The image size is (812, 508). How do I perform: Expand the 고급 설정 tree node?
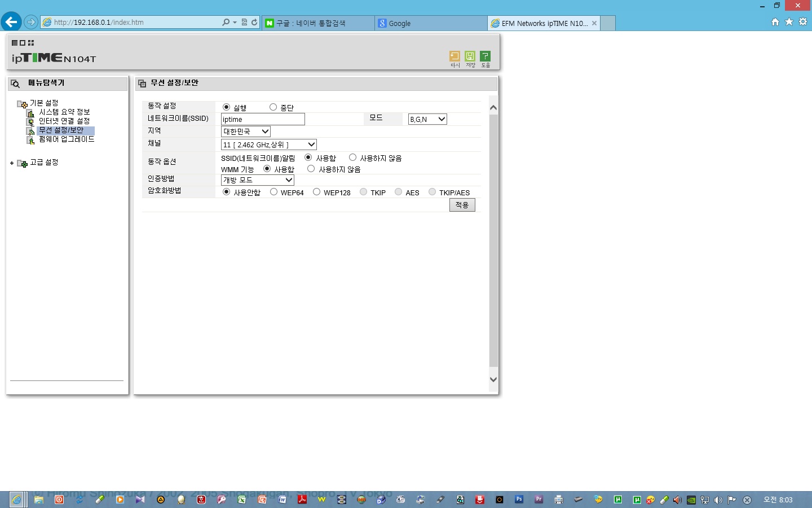pyautogui.click(x=12, y=163)
